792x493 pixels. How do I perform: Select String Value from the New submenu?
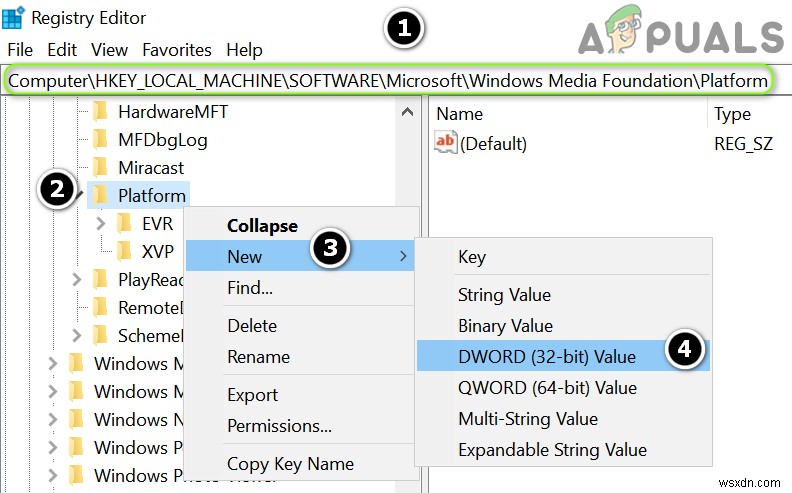point(504,295)
